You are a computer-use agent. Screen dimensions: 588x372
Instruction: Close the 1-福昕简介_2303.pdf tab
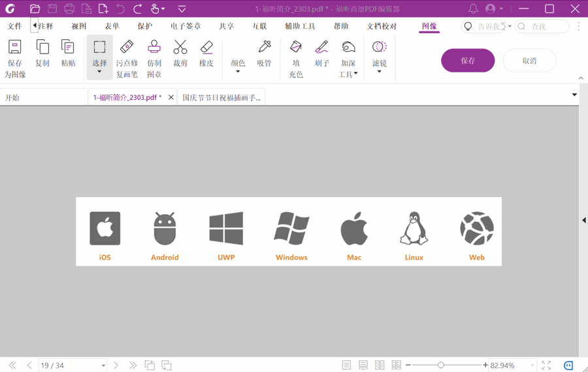tap(171, 97)
